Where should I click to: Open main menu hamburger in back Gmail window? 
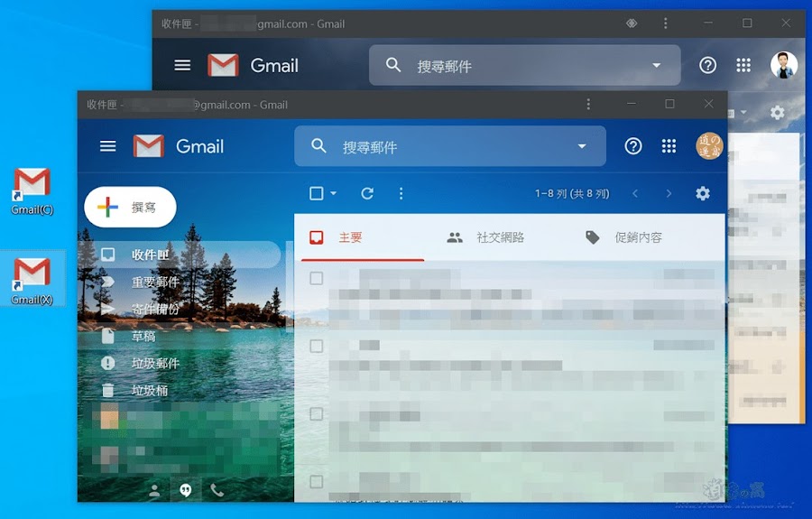[182, 65]
